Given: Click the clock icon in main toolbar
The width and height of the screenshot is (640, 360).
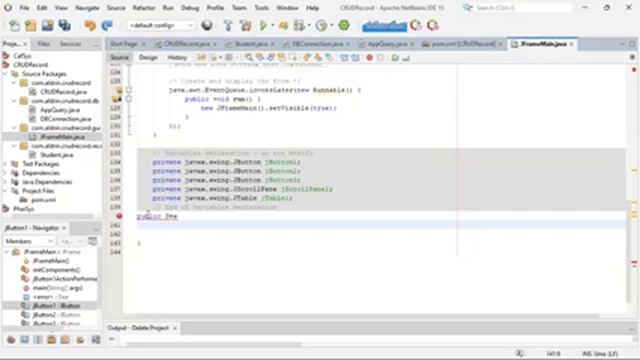Looking at the screenshot, I should pos(321,26).
